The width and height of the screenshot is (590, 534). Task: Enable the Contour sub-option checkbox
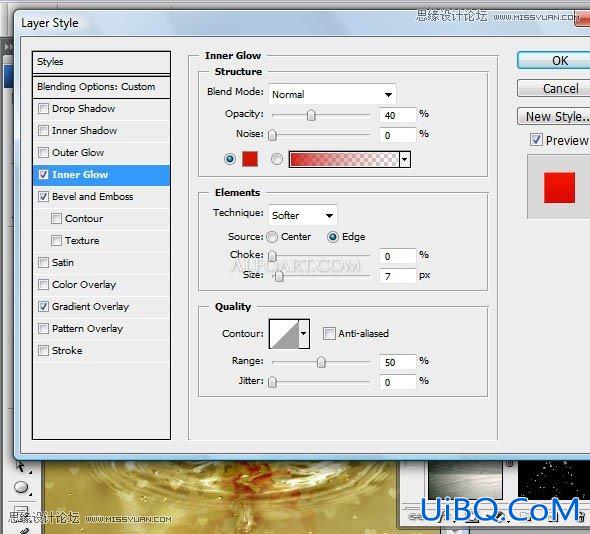pyautogui.click(x=56, y=219)
